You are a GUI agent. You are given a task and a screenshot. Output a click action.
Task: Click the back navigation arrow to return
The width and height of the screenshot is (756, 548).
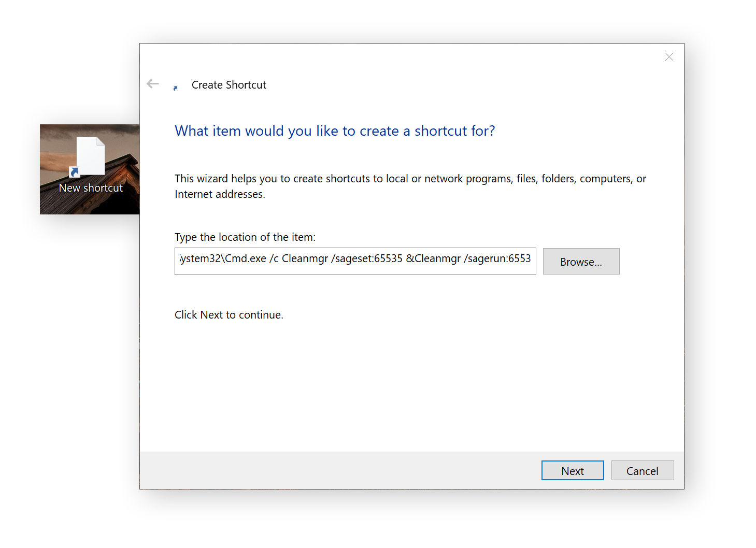pyautogui.click(x=152, y=83)
